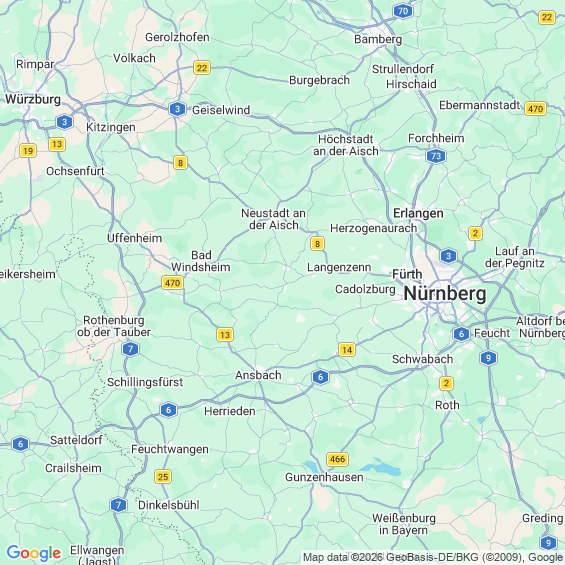Select the Rothenburg ob der Tauber label
This screenshot has height=565, width=565.
(114, 326)
